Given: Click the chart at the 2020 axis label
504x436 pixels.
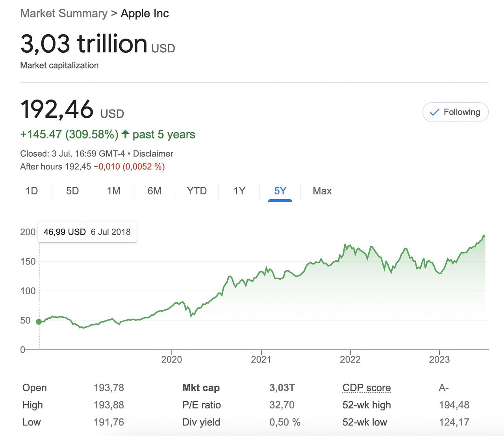Looking at the screenshot, I should 172,359.
